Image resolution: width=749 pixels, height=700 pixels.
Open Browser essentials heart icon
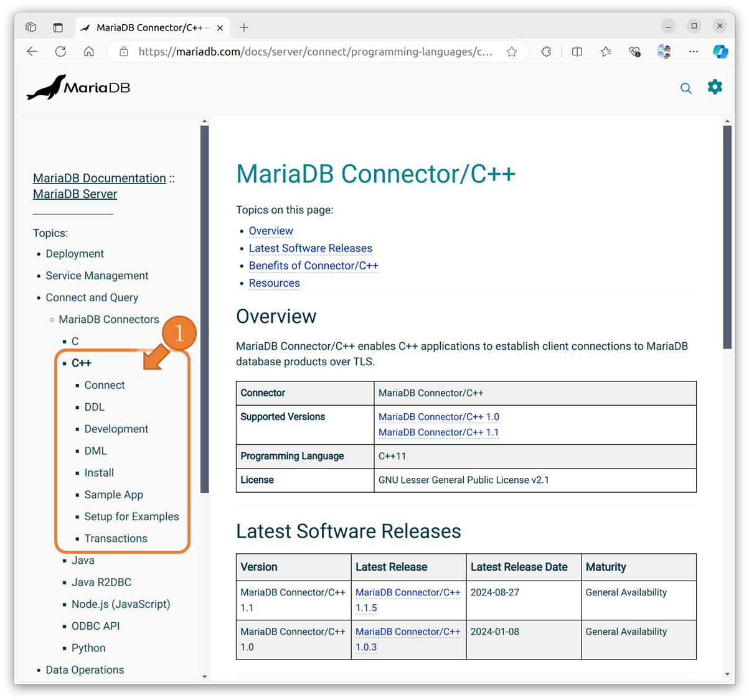point(634,52)
